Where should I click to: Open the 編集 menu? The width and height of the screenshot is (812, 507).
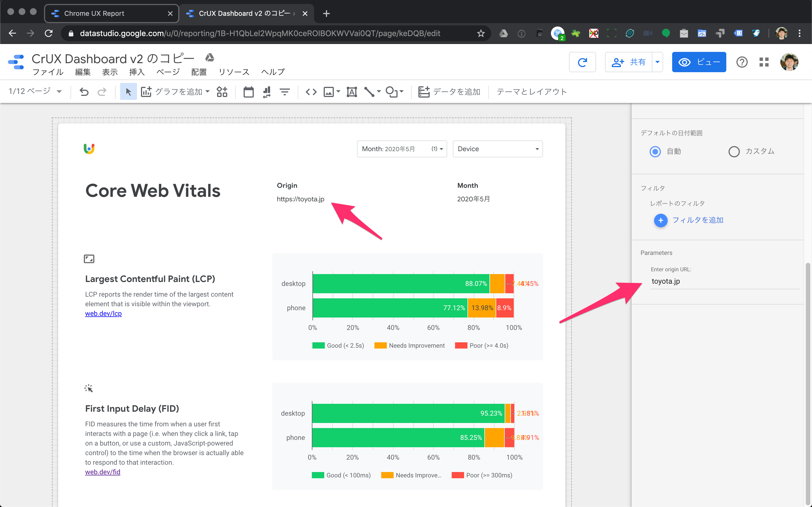point(83,72)
